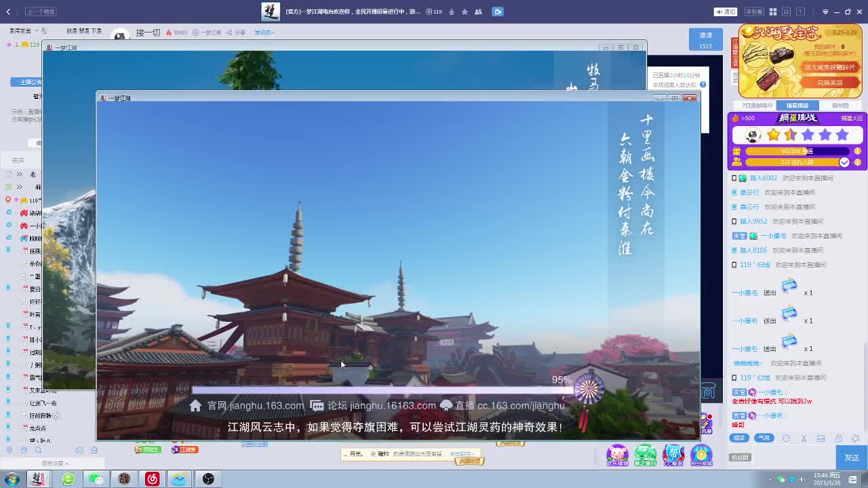Switch to the 摘星挑战 tab
The height and width of the screenshot is (488, 868).
point(797,105)
